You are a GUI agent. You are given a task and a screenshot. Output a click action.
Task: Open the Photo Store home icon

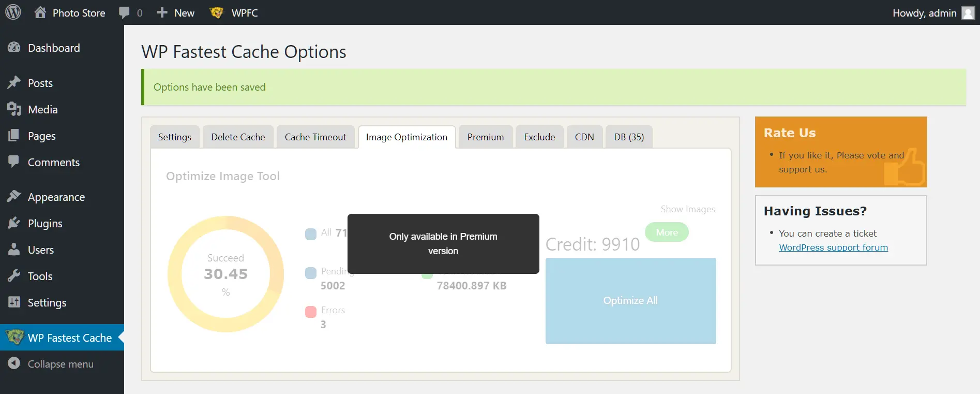pos(40,12)
